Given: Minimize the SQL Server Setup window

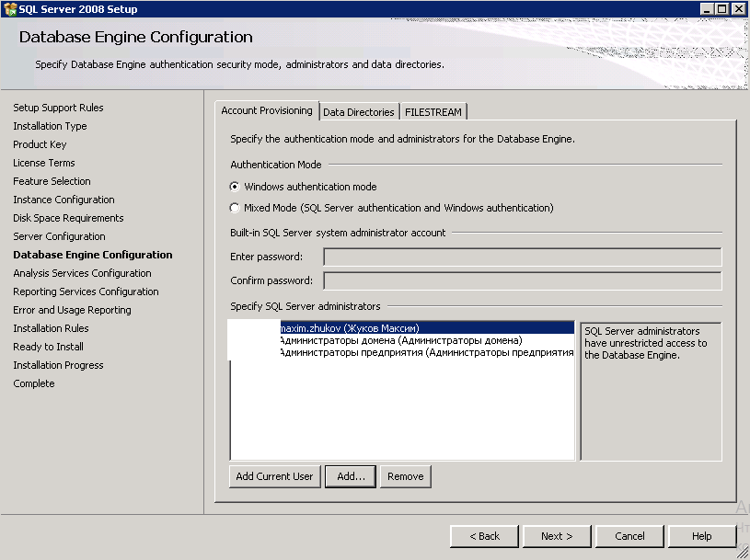Looking at the screenshot, I should 707,9.
